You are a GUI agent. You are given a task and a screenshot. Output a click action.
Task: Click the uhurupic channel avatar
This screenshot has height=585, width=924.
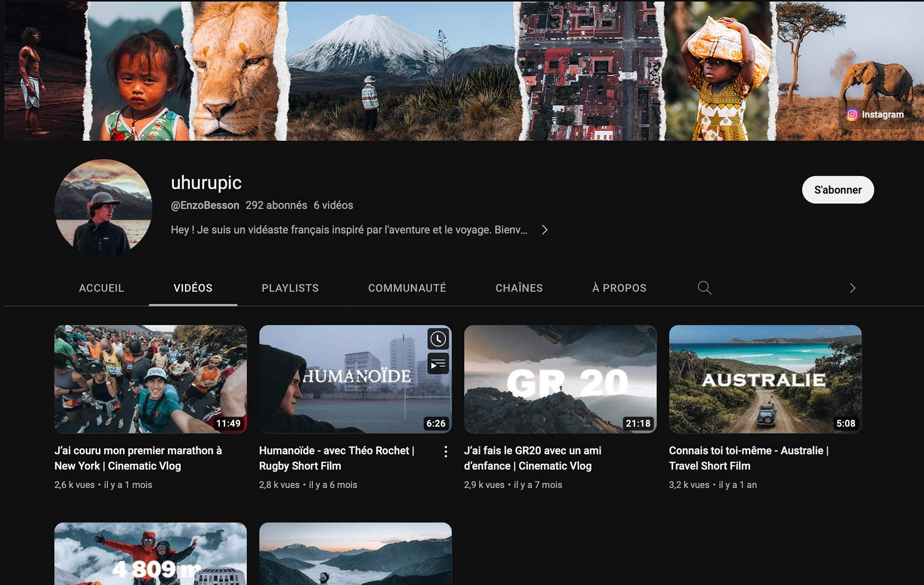pyautogui.click(x=103, y=208)
